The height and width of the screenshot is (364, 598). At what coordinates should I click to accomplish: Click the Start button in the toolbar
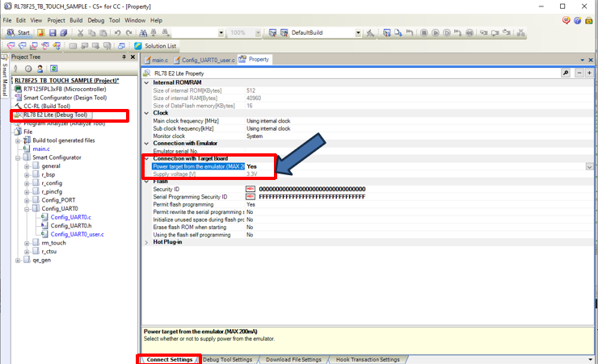[19, 33]
